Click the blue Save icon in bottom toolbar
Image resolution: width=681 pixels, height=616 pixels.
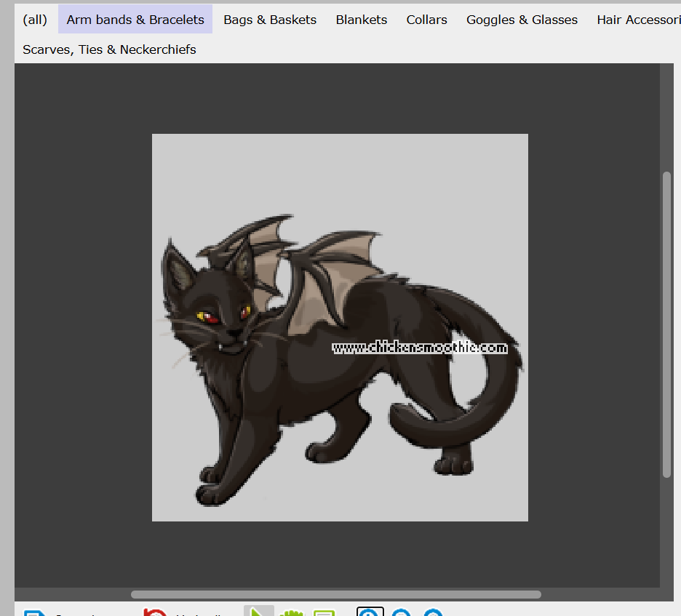34,612
